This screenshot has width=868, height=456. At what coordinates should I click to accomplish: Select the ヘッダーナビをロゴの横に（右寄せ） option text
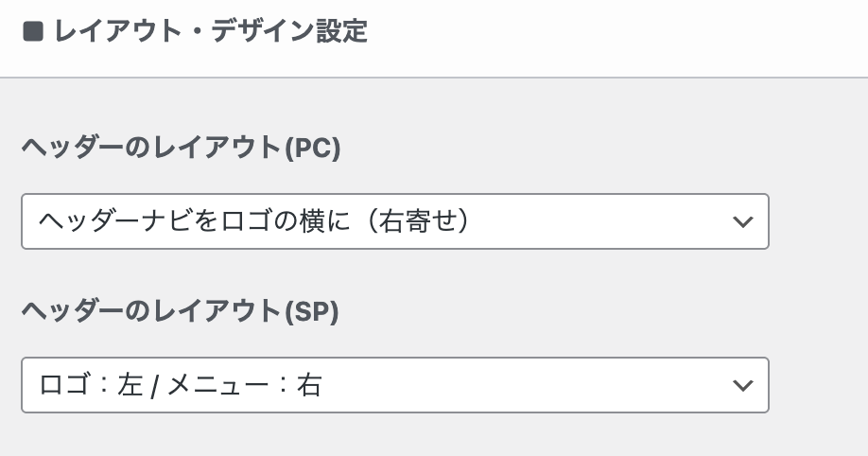255,221
